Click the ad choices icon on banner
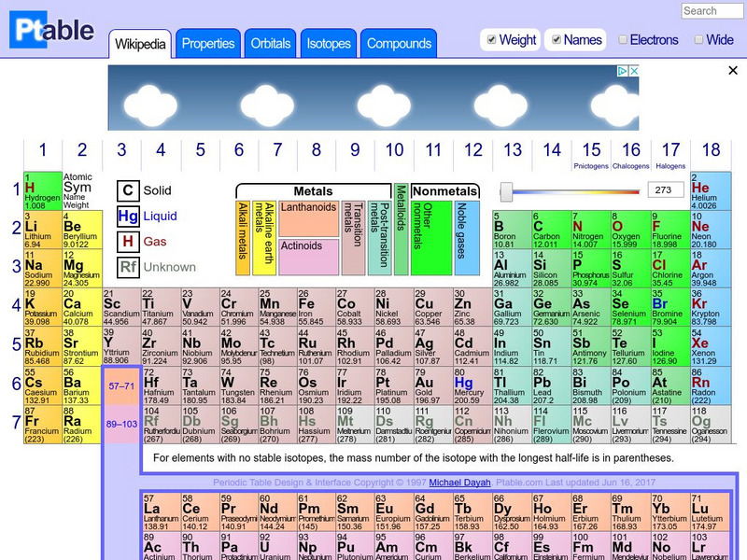The image size is (747, 560). click(x=623, y=71)
